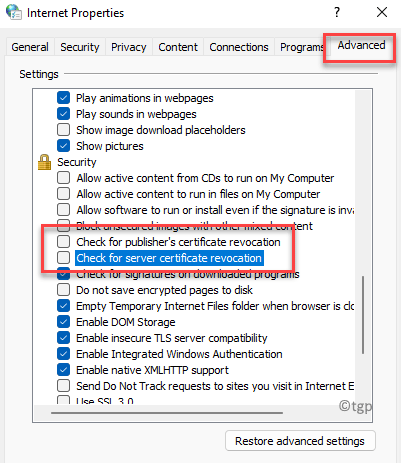401x463 pixels.
Task: Check Send Do Not Track requests option
Action: 63,386
